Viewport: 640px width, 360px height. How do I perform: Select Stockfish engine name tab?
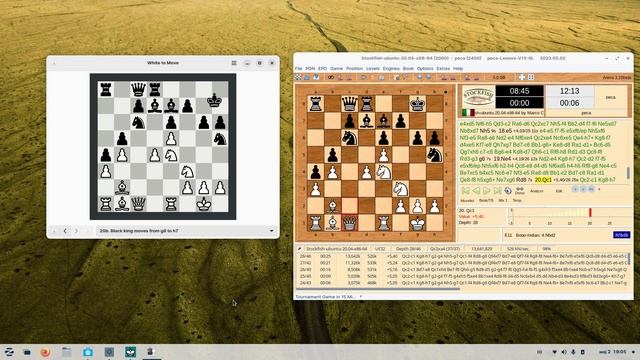336,249
